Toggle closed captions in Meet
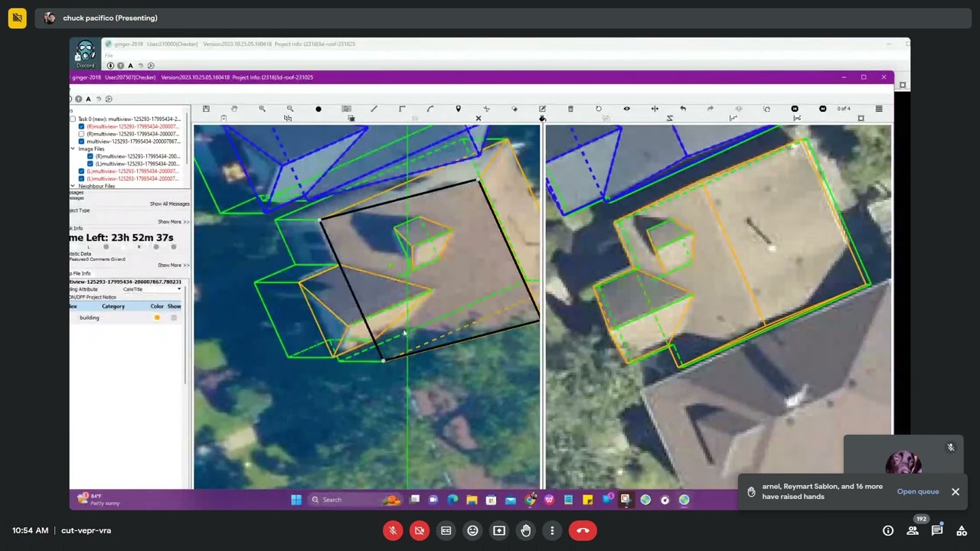The image size is (980, 551). tap(446, 530)
